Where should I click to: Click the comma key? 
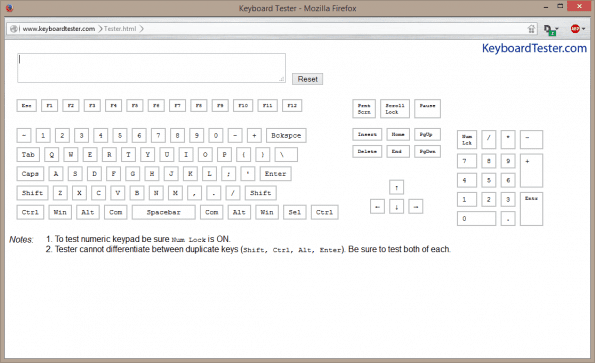tap(194, 193)
